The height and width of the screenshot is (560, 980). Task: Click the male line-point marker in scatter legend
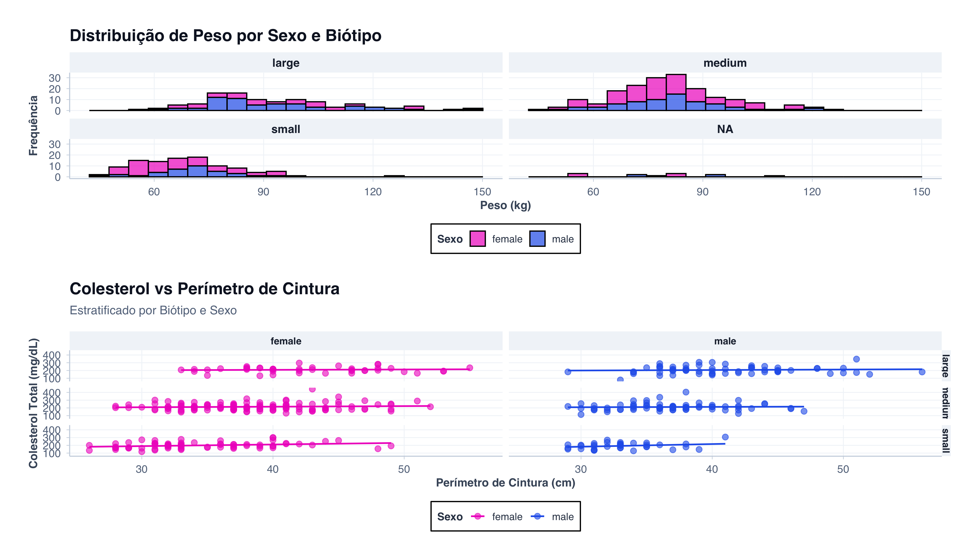click(x=537, y=517)
